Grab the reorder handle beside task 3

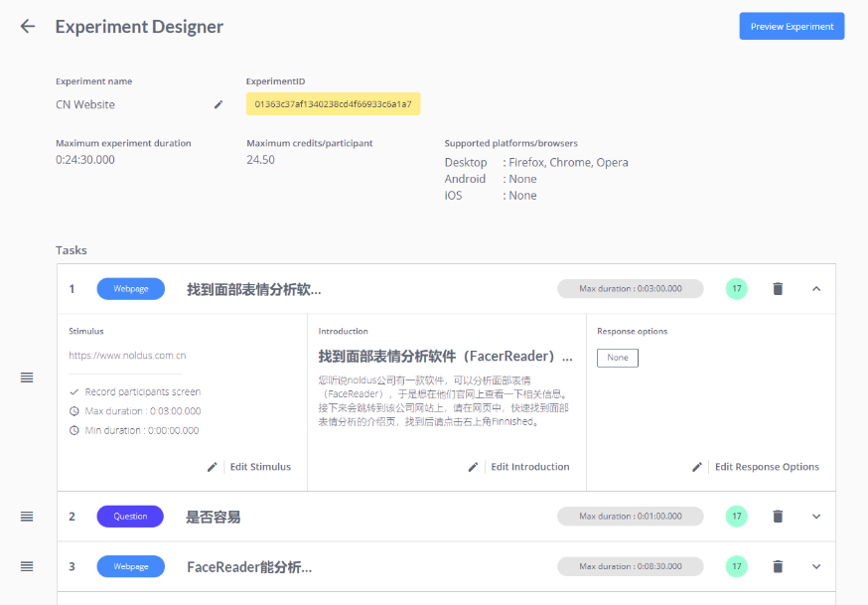27,566
